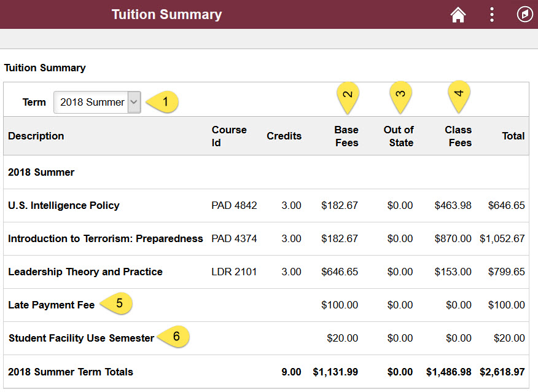This screenshot has height=392, width=538.
Task: Click the $100.00 base fee for Late Payment
Action: coord(340,305)
